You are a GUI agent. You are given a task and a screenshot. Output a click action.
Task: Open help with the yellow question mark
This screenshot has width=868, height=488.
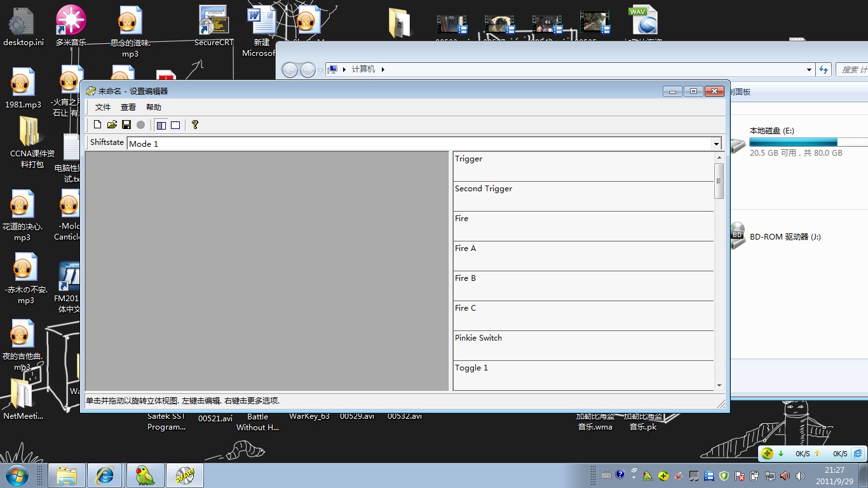pyautogui.click(x=195, y=125)
